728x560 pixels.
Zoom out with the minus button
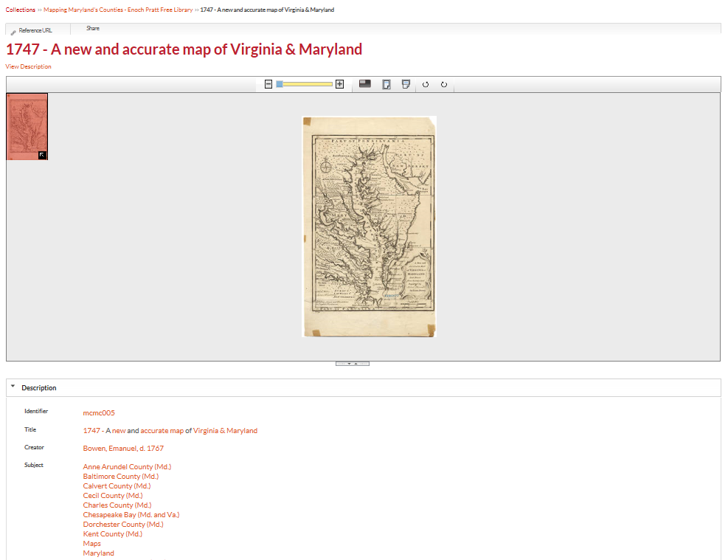pos(268,84)
